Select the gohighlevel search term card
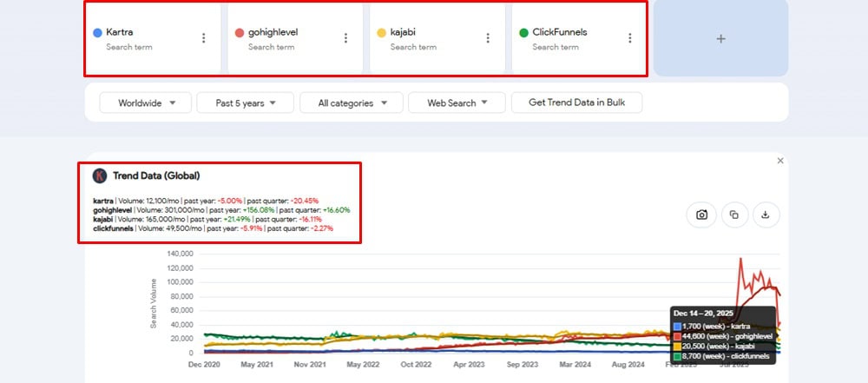868x383 pixels. point(295,38)
